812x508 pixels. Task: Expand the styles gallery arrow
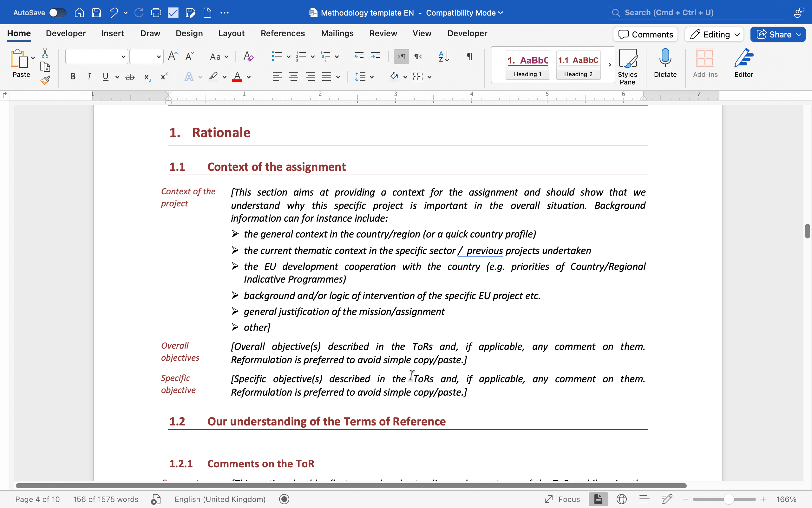coord(609,65)
